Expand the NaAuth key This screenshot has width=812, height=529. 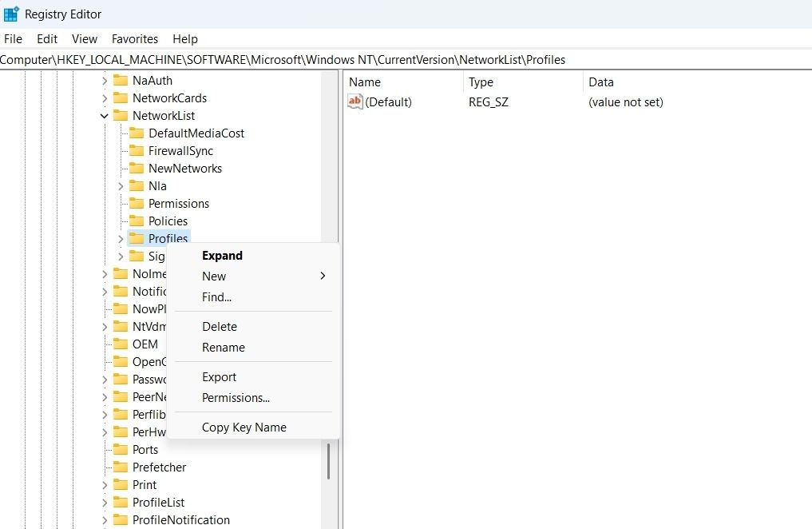coord(105,81)
